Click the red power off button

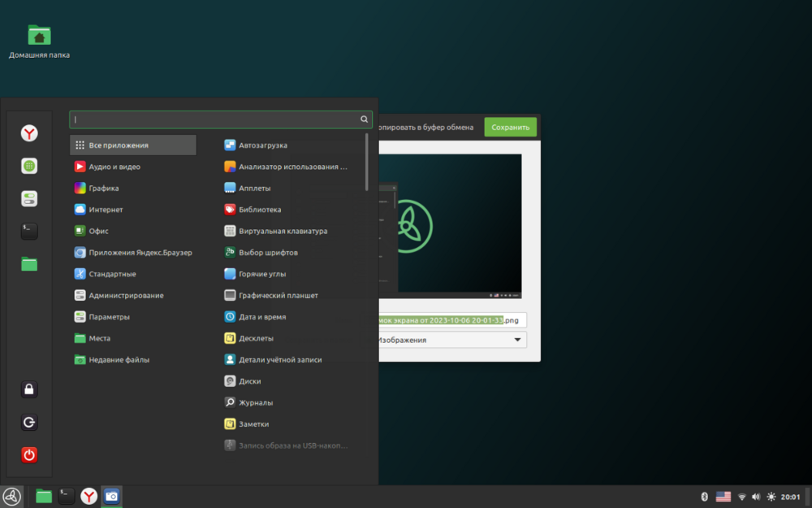(29, 455)
